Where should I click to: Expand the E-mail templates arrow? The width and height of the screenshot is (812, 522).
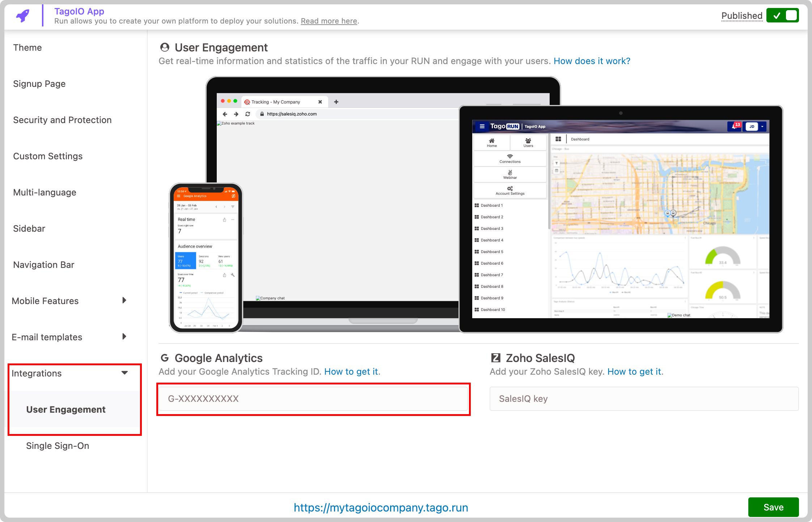tap(124, 336)
